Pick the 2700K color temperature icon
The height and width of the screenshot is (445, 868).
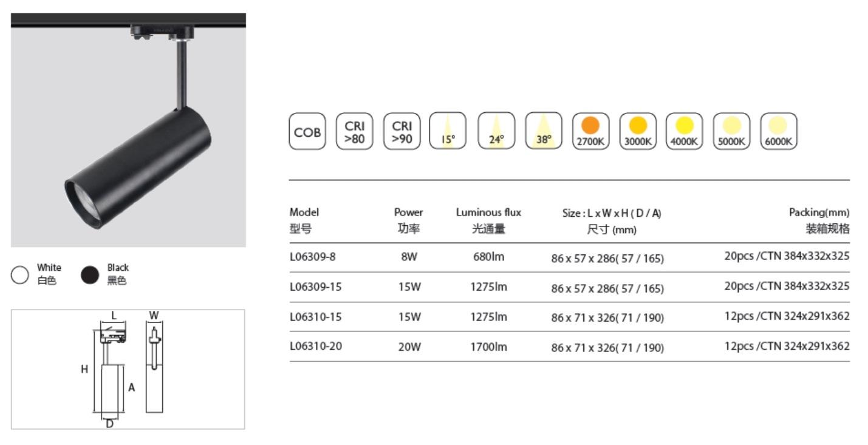(x=590, y=131)
